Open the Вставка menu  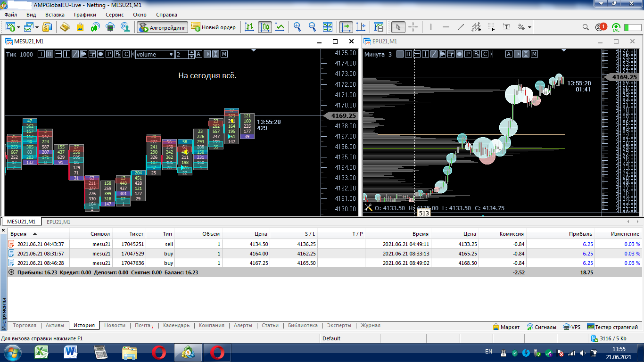55,15
